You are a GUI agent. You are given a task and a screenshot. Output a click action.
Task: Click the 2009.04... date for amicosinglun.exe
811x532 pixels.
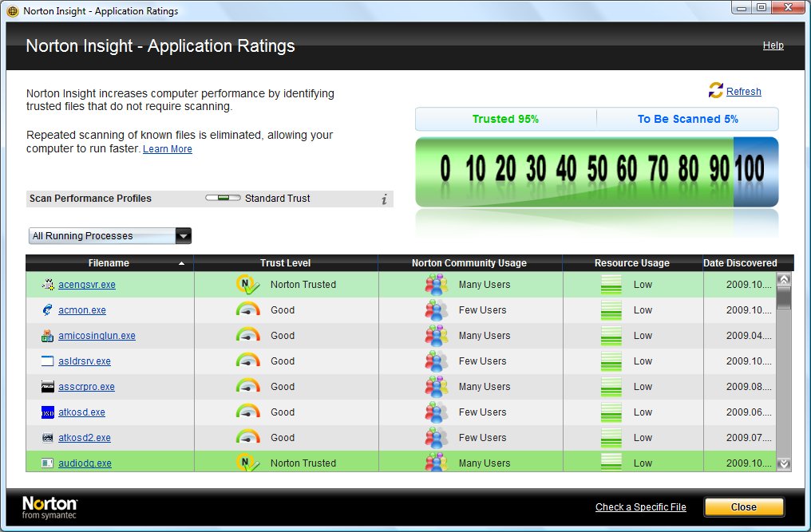(749, 336)
